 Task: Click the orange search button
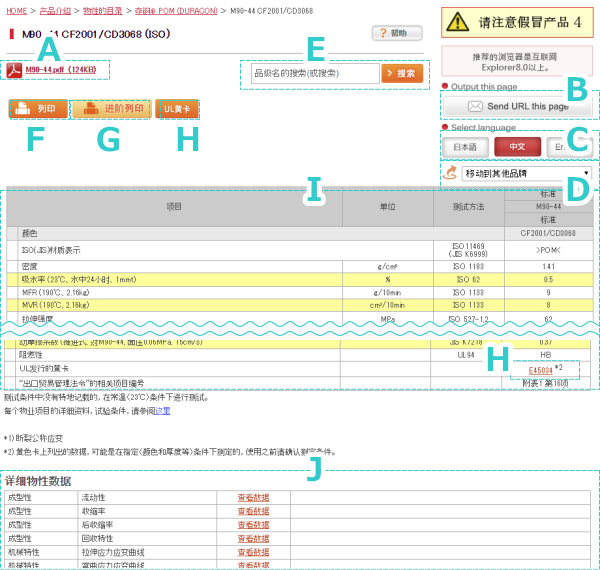click(402, 73)
